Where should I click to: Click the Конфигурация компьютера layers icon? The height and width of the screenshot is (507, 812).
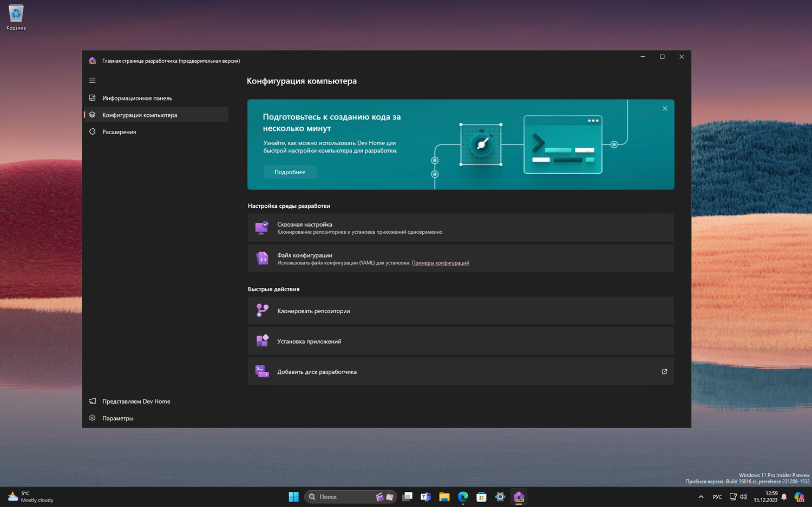[x=92, y=115]
